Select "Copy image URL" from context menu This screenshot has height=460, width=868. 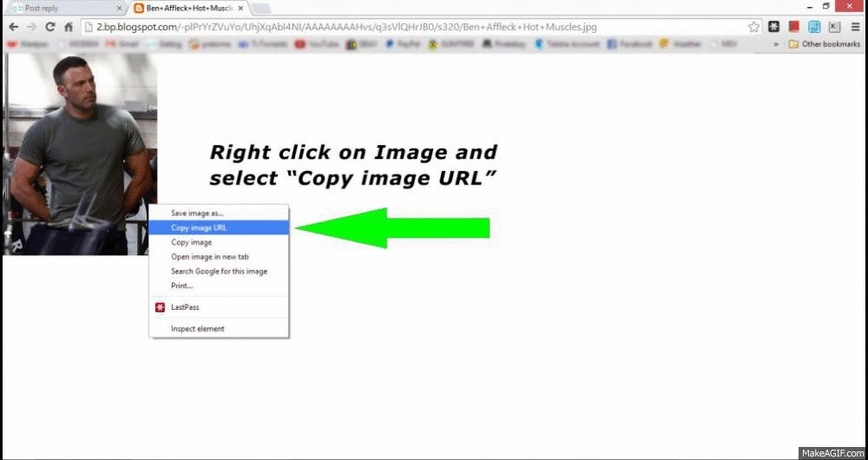tap(199, 227)
